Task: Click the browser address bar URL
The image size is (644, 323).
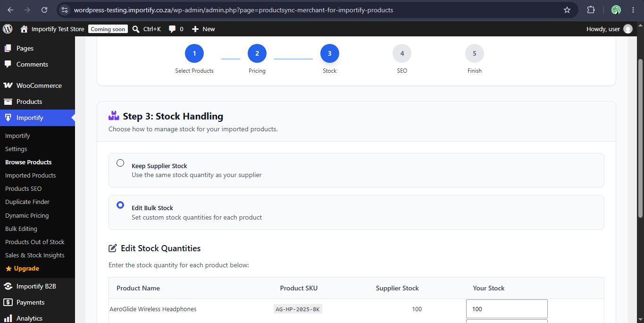Action: coord(234,10)
